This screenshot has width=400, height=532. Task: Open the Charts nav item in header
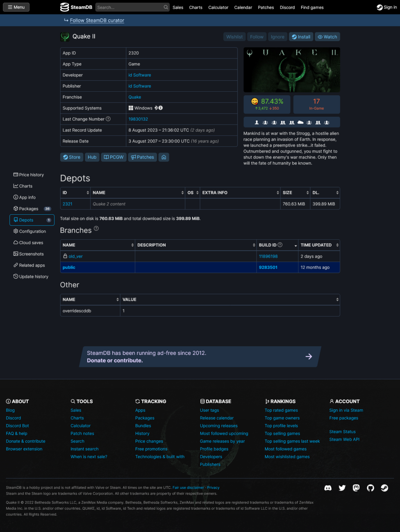[196, 7]
